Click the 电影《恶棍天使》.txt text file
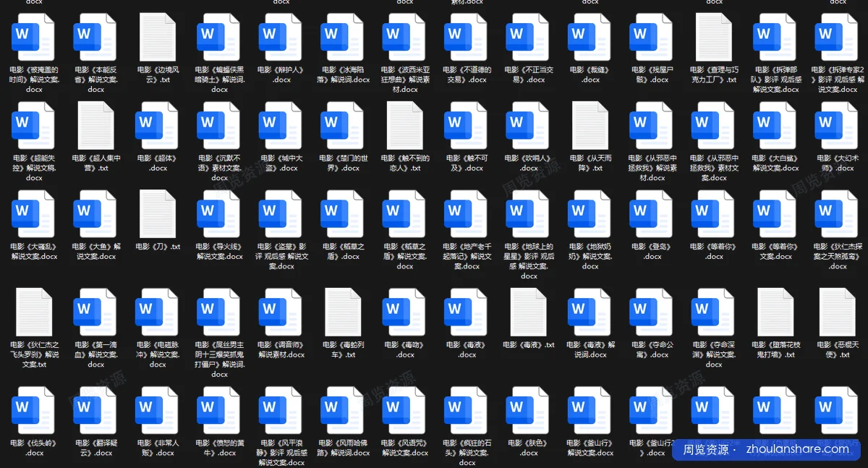The width and height of the screenshot is (868, 468). [838, 312]
